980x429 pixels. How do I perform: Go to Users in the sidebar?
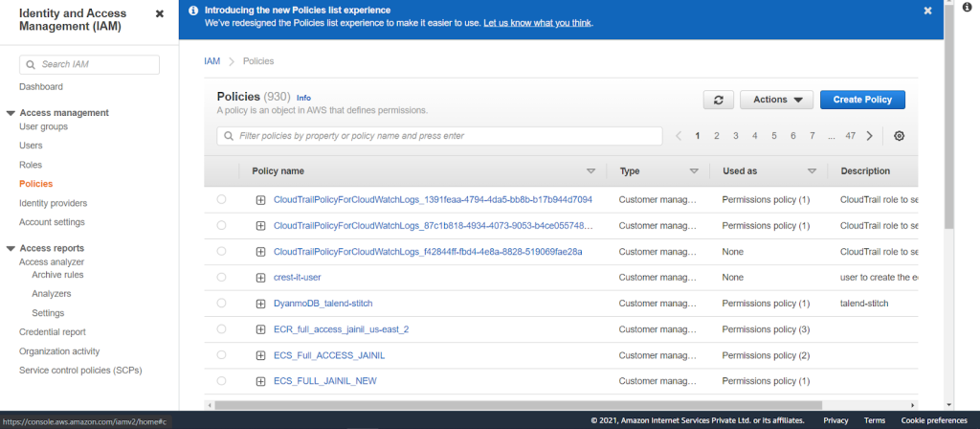[32, 146]
